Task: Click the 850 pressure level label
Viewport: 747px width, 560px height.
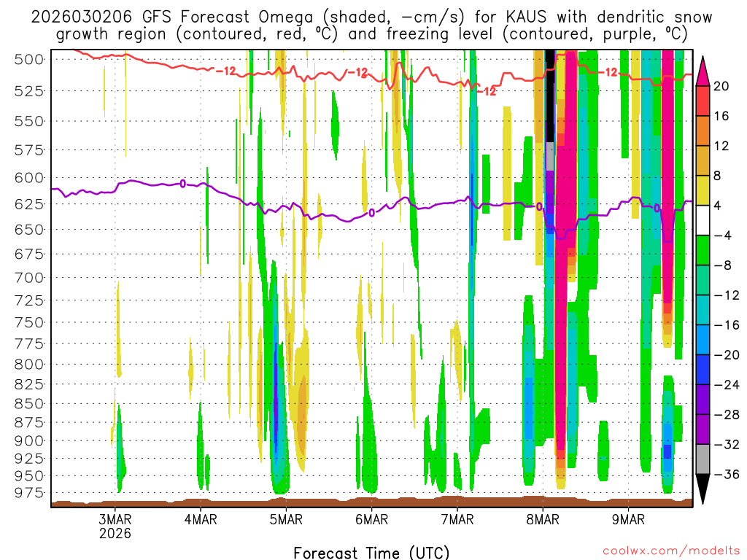Action: point(28,404)
